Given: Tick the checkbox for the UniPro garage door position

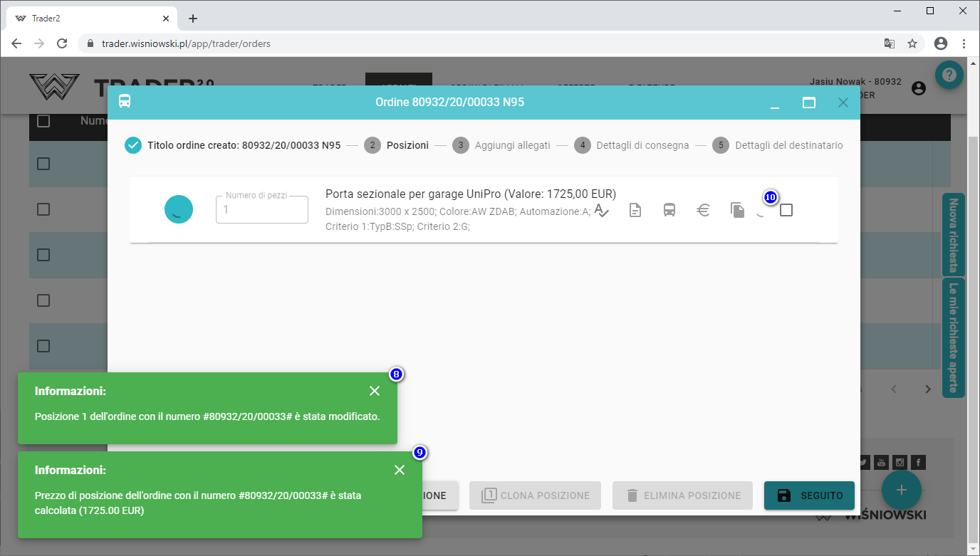Looking at the screenshot, I should tap(786, 210).
